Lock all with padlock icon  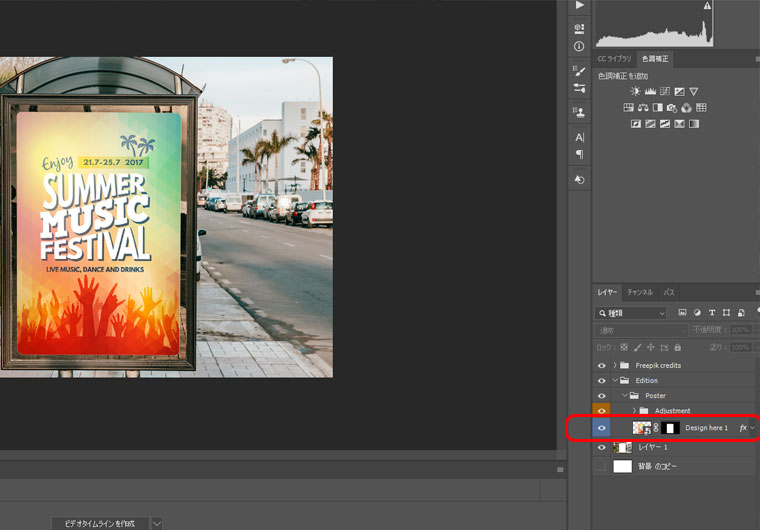click(x=678, y=347)
